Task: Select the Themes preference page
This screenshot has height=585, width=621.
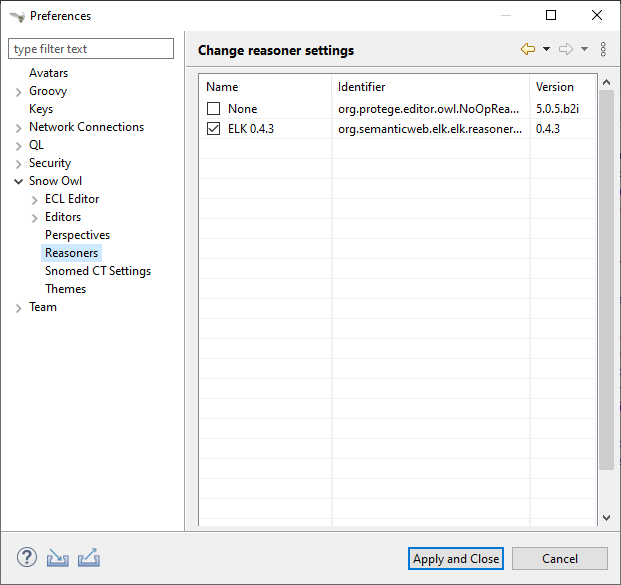Action: [x=65, y=289]
